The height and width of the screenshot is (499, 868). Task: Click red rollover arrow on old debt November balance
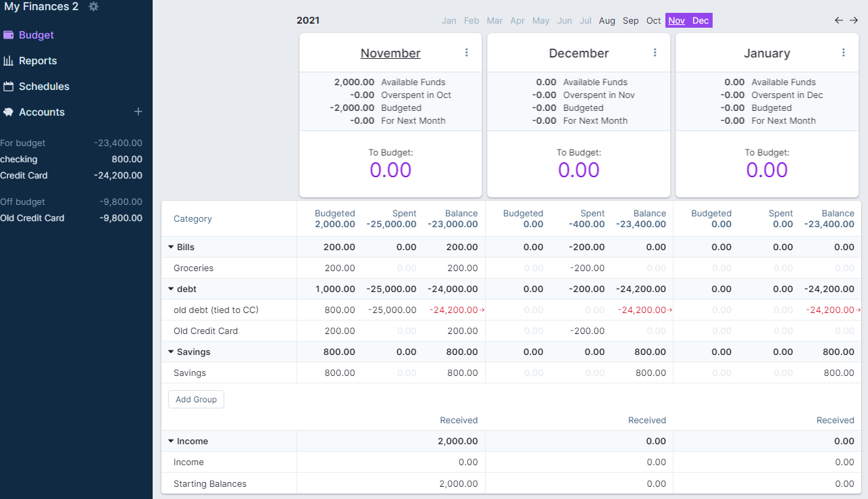click(x=482, y=310)
